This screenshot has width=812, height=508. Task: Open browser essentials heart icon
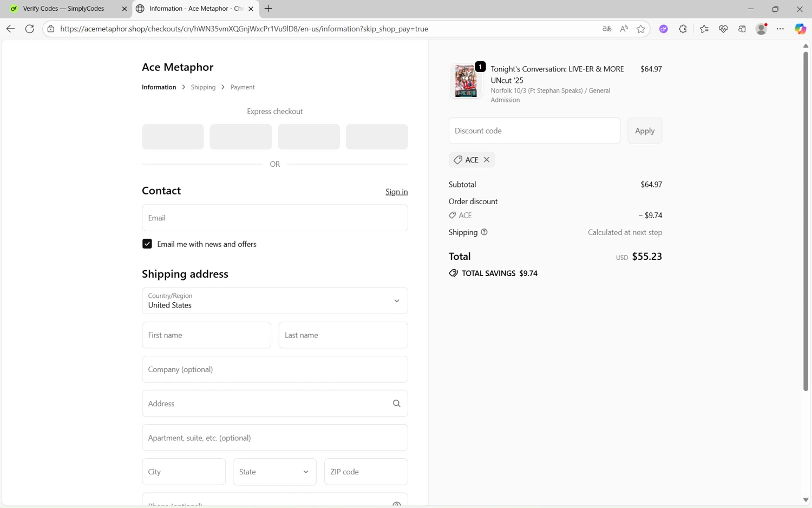tap(723, 29)
